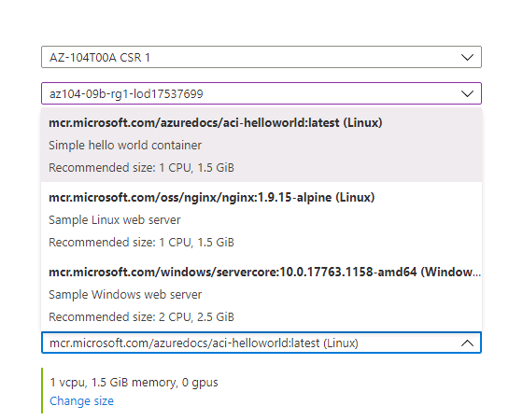The height and width of the screenshot is (420, 523).
Task: Click the Change size link
Action: tap(82, 400)
